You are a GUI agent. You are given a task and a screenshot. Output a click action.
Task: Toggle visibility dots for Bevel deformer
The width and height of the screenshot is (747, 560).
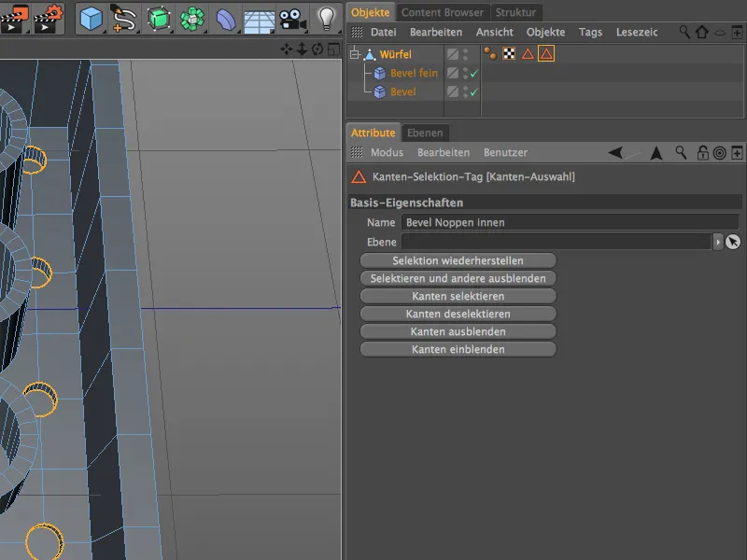(x=465, y=91)
